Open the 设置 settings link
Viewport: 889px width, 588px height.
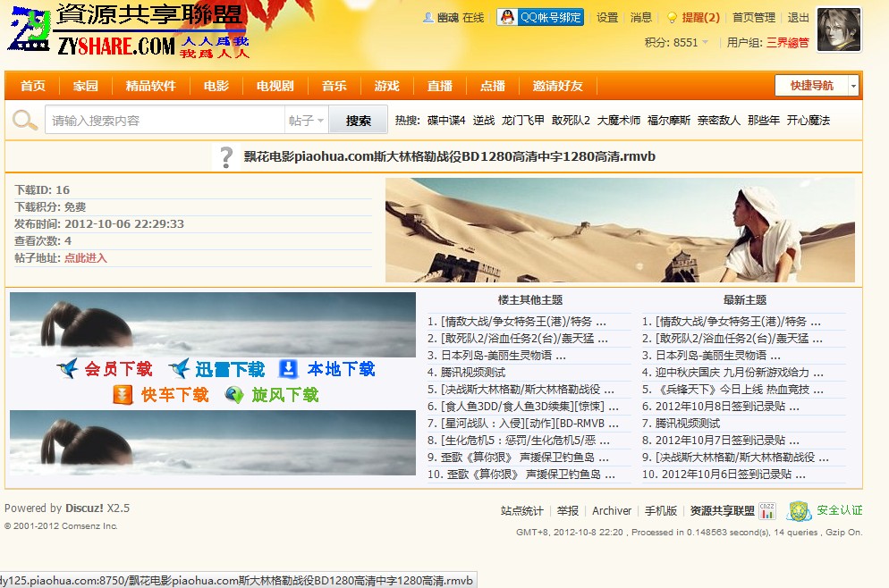click(607, 18)
